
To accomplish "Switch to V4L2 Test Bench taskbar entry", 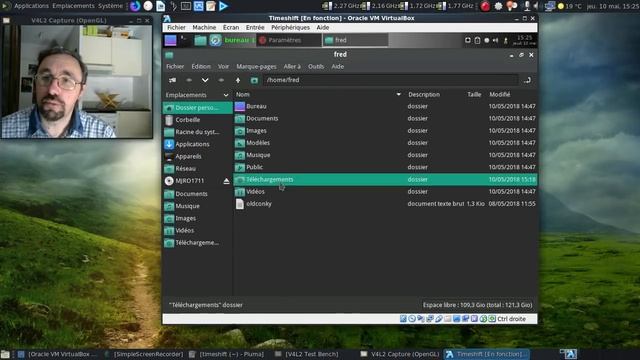I will [x=307, y=354].
